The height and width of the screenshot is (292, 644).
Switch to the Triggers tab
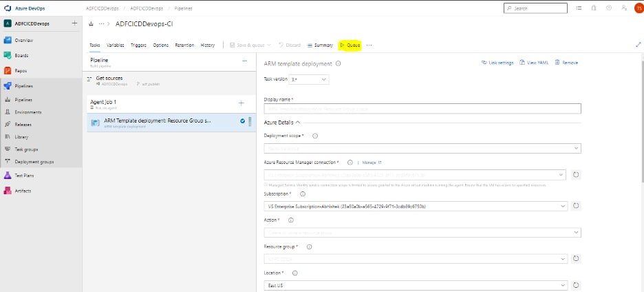coord(138,45)
